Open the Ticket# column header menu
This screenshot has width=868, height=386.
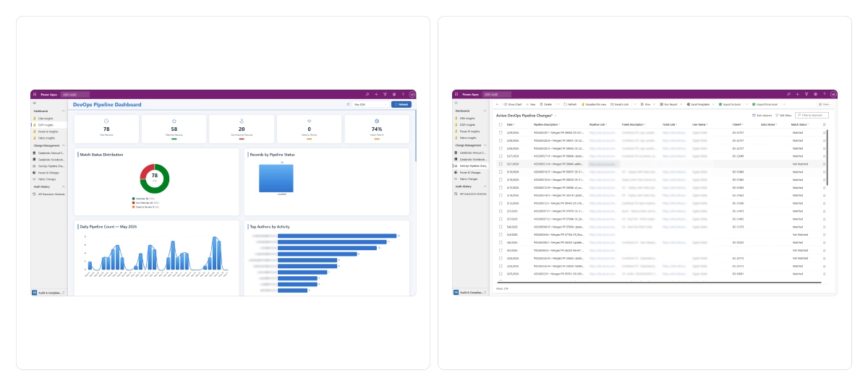738,124
